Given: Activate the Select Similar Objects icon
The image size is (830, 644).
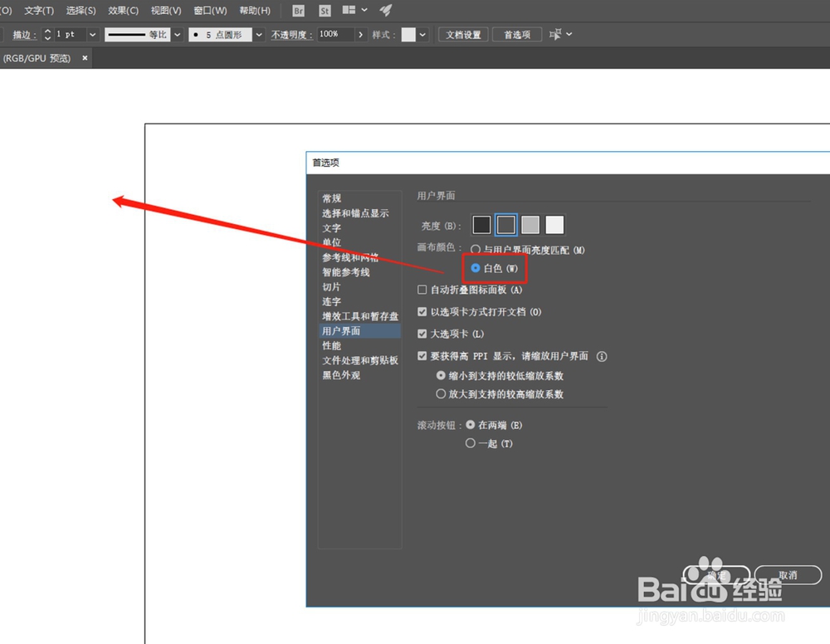Looking at the screenshot, I should pyautogui.click(x=554, y=34).
